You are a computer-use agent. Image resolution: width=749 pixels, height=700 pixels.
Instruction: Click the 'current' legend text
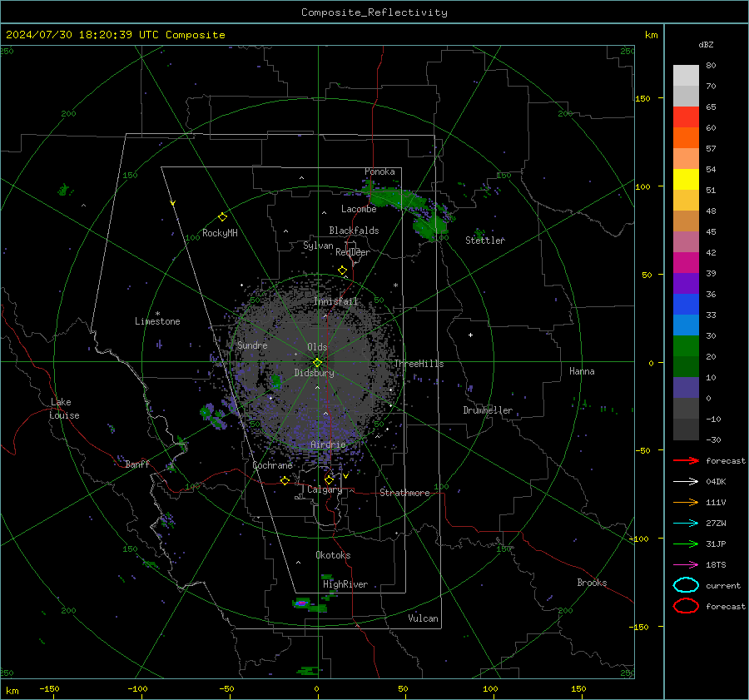tap(723, 585)
